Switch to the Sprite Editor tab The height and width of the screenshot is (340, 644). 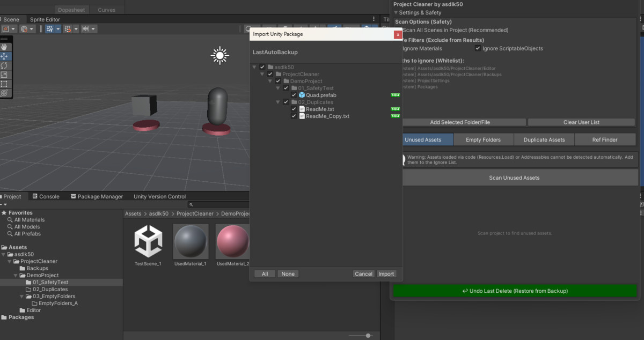pyautogui.click(x=45, y=19)
